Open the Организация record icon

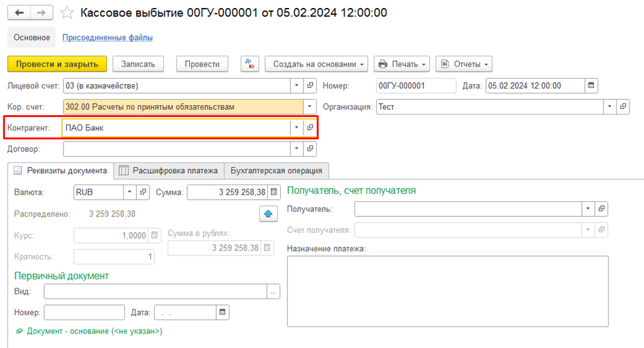(x=623, y=107)
